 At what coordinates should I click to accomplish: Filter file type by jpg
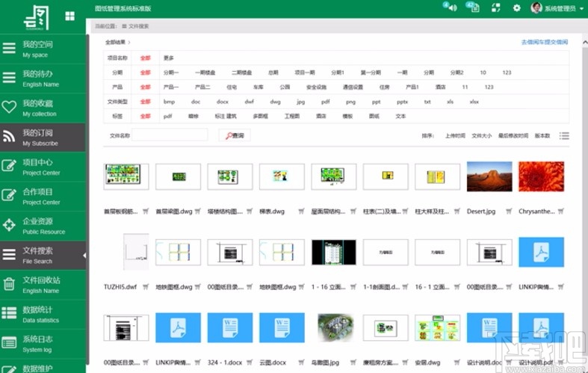(301, 102)
